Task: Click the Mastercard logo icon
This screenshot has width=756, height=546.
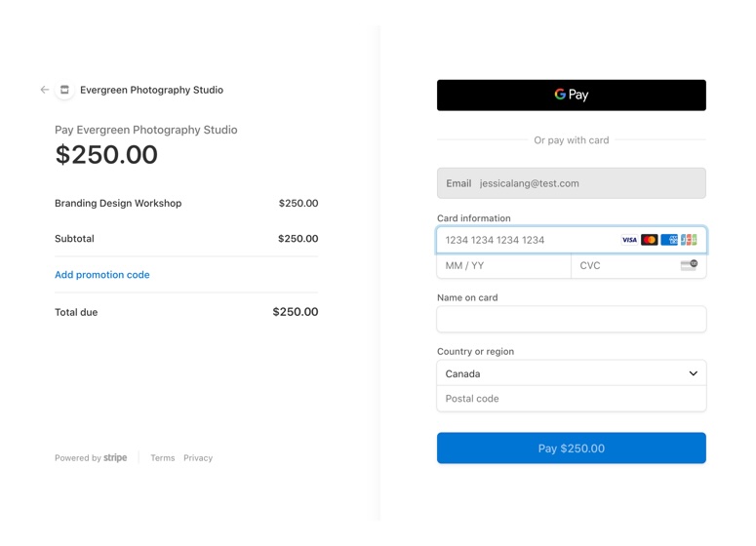Action: point(650,240)
